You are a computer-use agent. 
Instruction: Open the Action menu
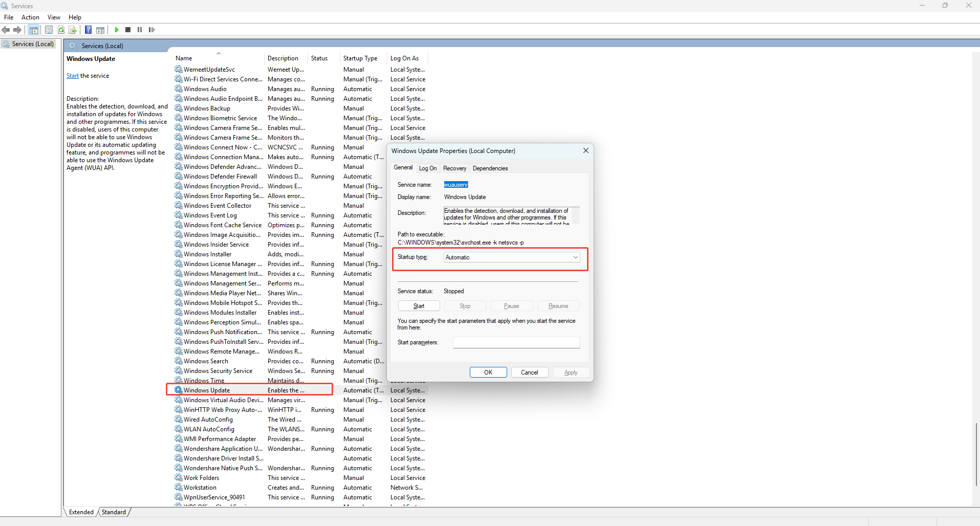click(30, 17)
